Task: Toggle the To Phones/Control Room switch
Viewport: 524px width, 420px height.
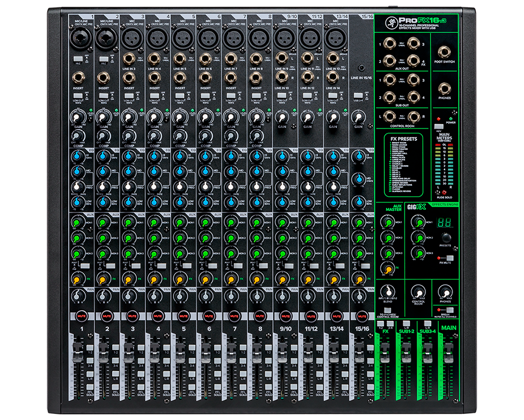Action: (x=387, y=310)
